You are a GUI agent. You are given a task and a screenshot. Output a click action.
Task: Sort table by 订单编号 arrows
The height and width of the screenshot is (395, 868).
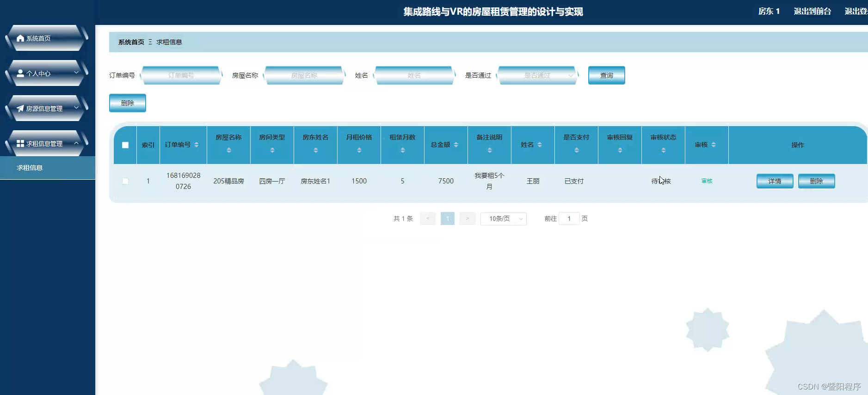pos(197,145)
